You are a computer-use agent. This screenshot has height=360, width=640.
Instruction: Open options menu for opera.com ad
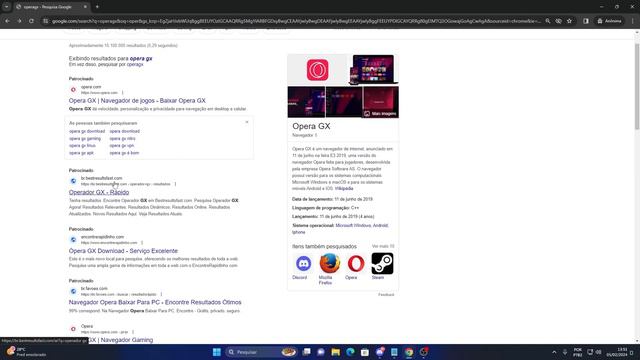pyautogui.click(x=122, y=93)
